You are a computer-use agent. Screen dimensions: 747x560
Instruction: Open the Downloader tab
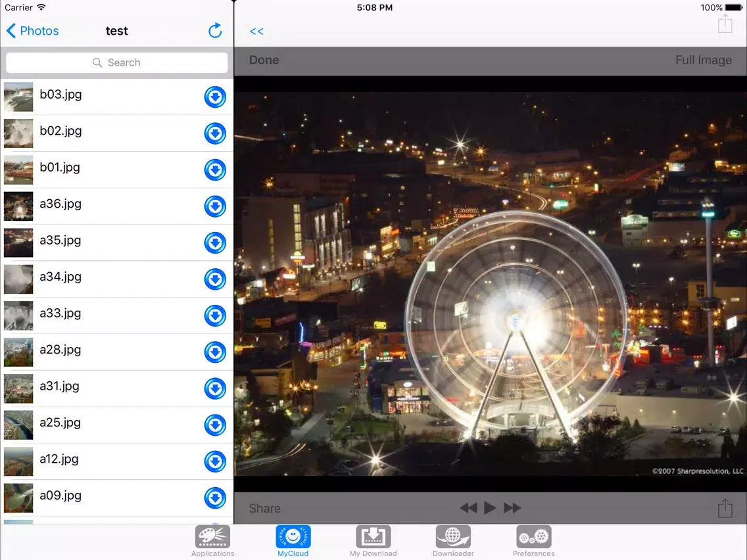click(x=453, y=542)
